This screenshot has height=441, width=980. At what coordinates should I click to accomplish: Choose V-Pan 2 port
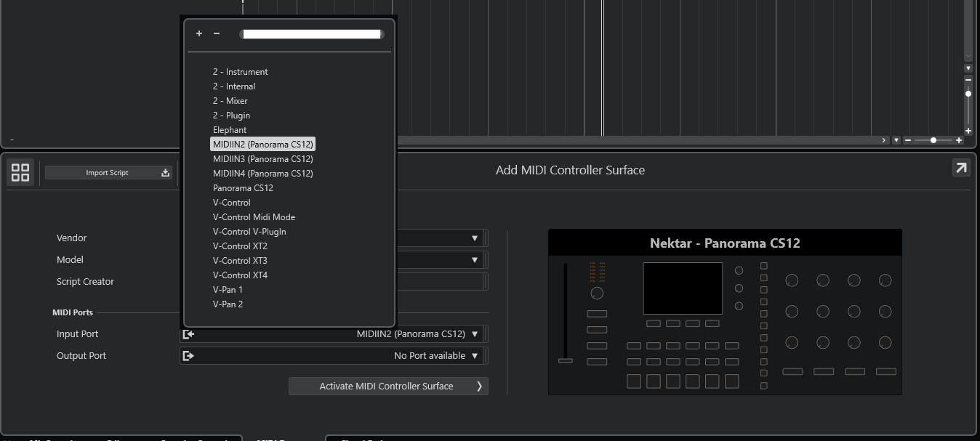pyautogui.click(x=228, y=304)
